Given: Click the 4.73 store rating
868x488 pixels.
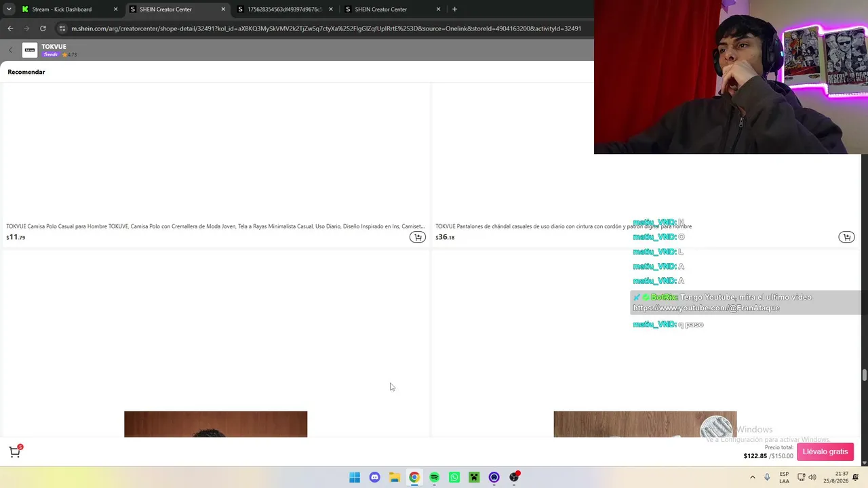Looking at the screenshot, I should (69, 54).
